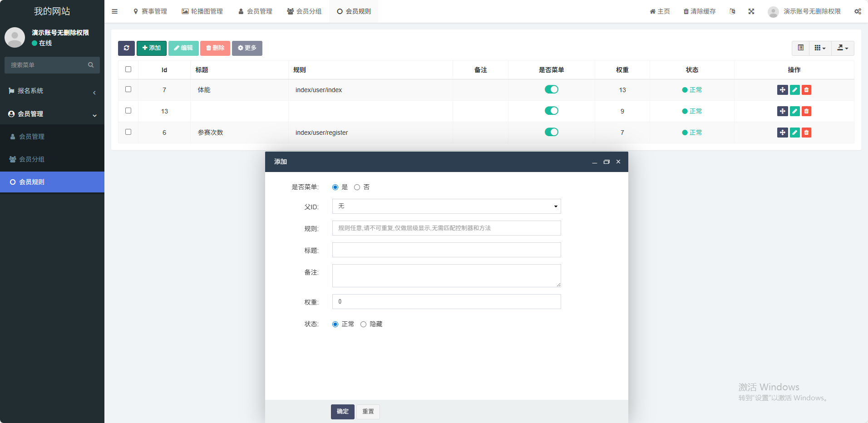The width and height of the screenshot is (868, 423).
Task: Click the refresh icon button in toolbar
Action: [126, 48]
